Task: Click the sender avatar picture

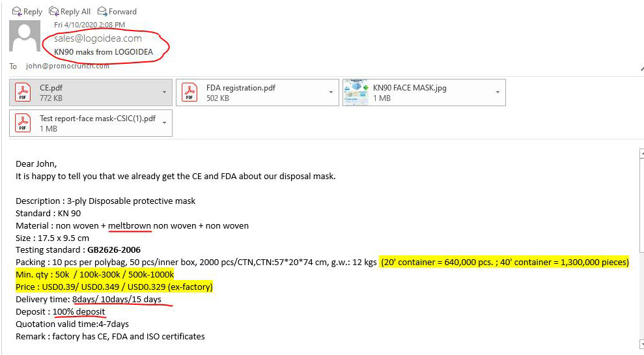Action: click(25, 36)
